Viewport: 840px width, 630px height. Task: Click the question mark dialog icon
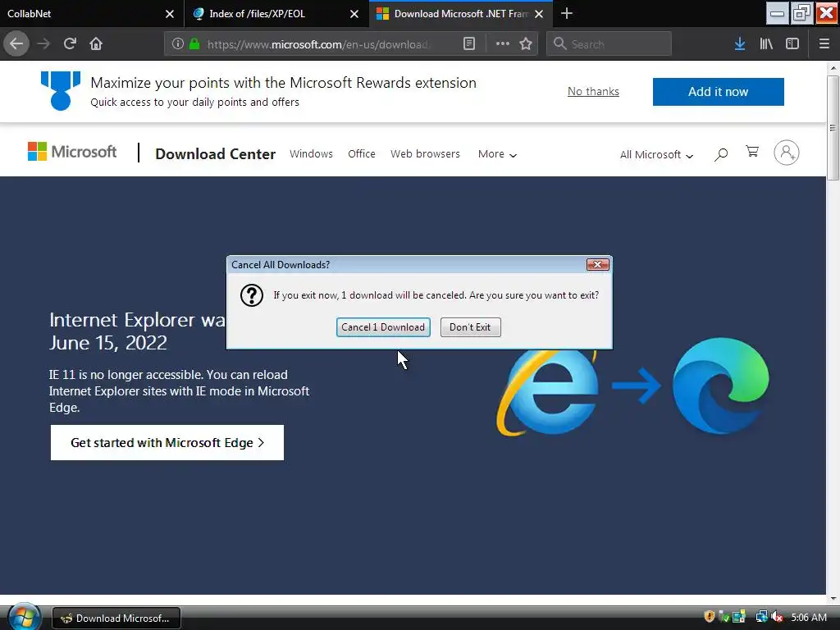[251, 295]
